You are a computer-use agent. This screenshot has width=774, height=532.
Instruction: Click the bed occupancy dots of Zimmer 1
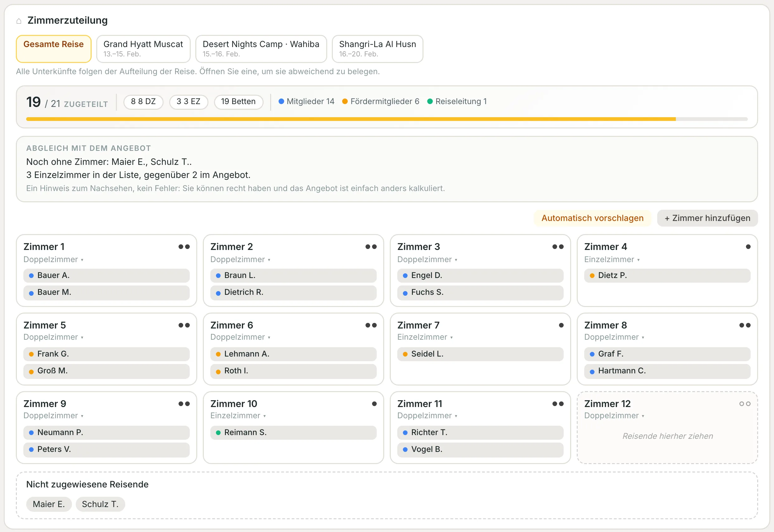[x=184, y=247]
